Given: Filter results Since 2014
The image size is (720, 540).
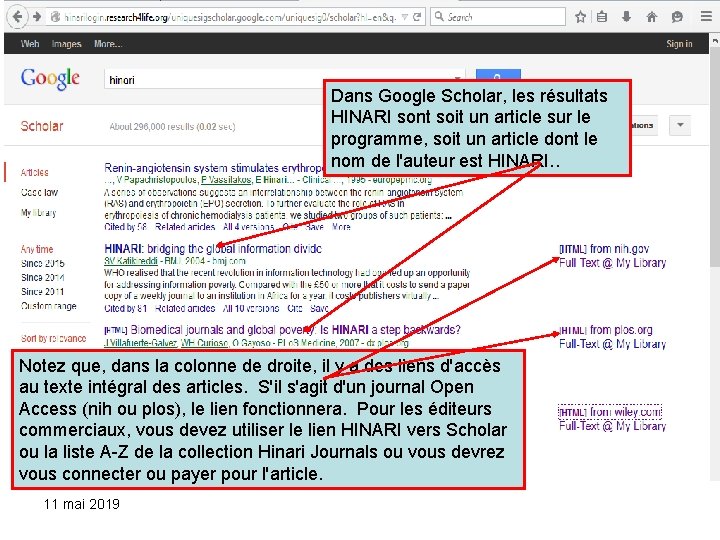Looking at the screenshot, I should click(x=43, y=278).
